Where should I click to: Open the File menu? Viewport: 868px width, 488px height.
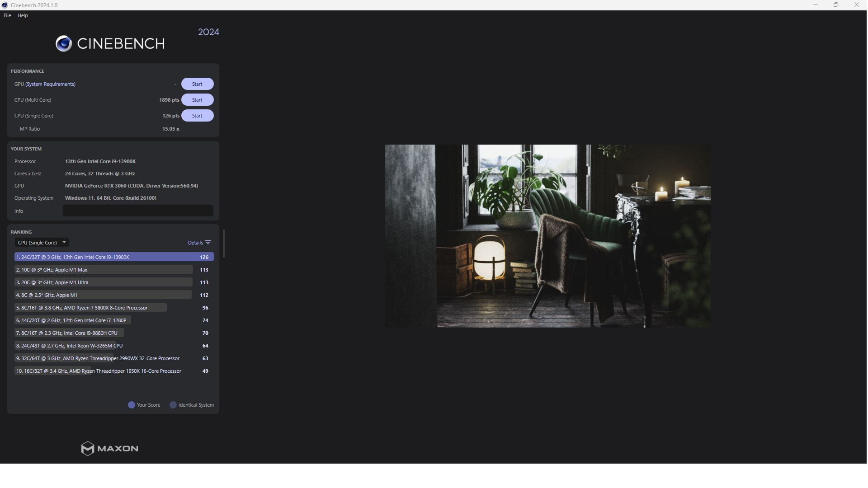point(7,15)
